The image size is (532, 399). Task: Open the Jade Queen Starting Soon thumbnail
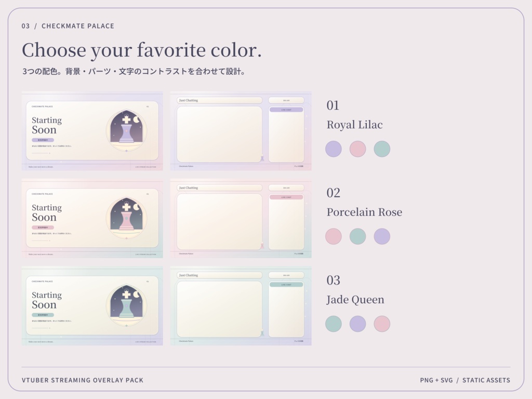(92, 305)
